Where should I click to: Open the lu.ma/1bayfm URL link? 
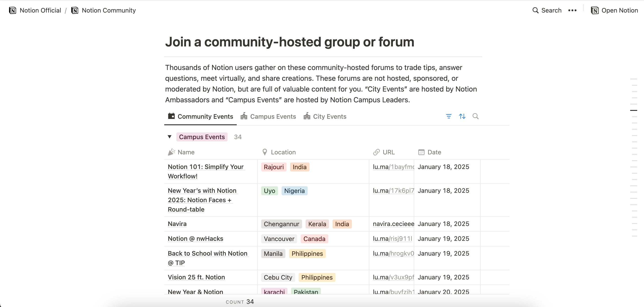393,167
